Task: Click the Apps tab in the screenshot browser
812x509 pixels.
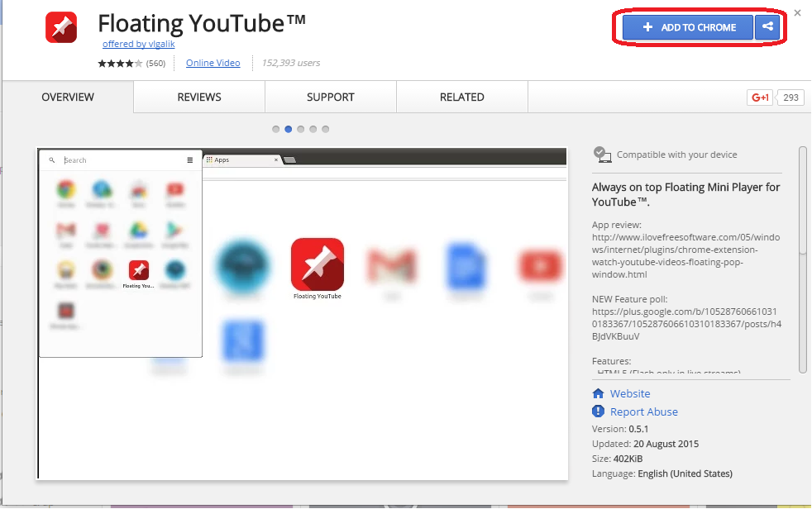Action: [x=241, y=159]
